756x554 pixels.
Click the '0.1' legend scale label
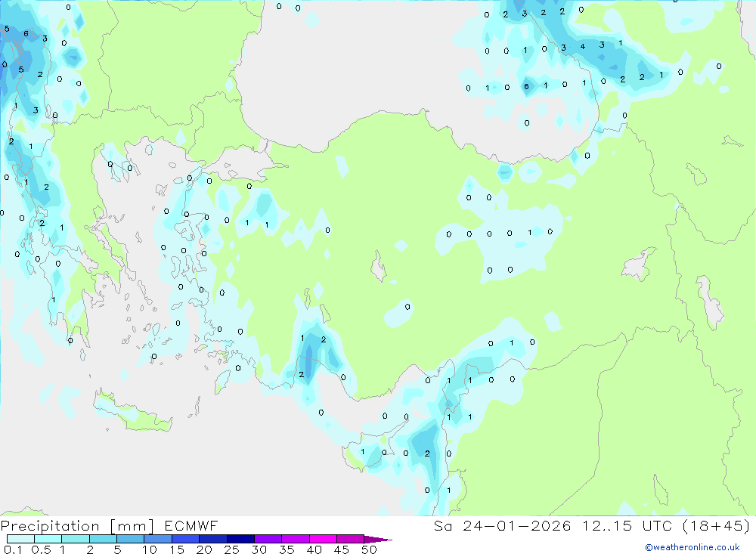13,549
